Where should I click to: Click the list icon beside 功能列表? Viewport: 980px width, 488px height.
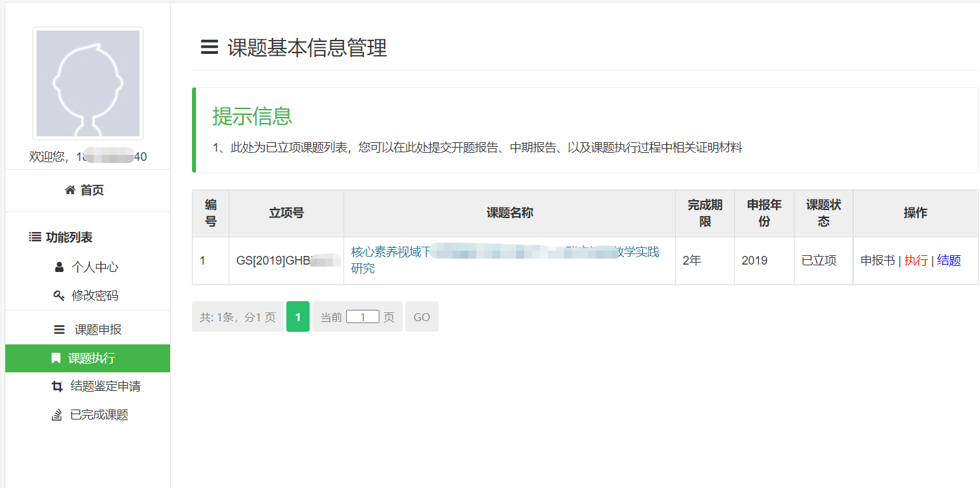pyautogui.click(x=35, y=237)
